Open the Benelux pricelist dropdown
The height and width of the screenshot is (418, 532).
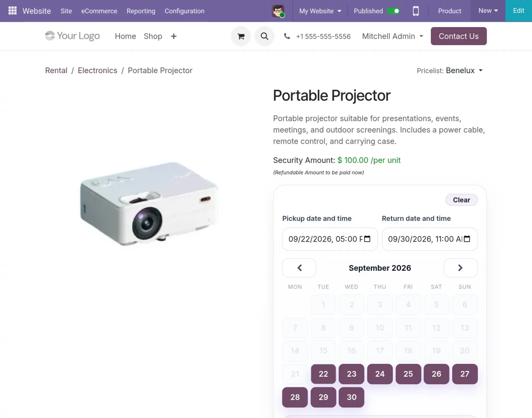point(464,70)
